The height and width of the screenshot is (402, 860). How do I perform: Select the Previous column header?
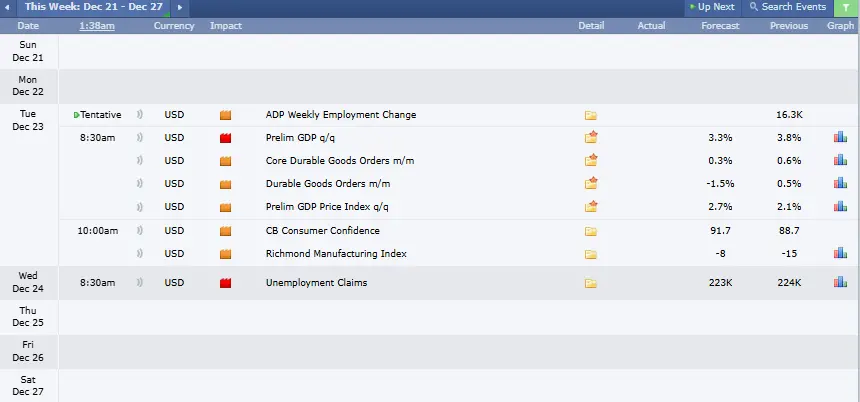click(x=789, y=26)
